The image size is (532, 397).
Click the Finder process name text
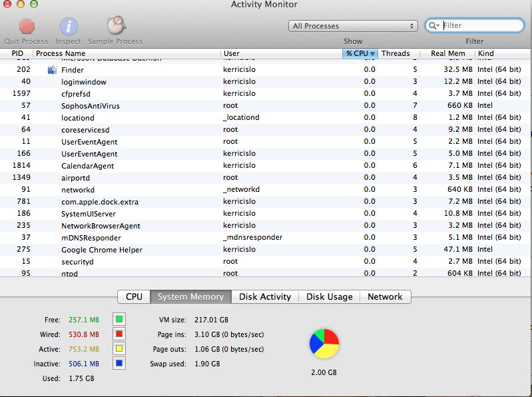pos(73,70)
